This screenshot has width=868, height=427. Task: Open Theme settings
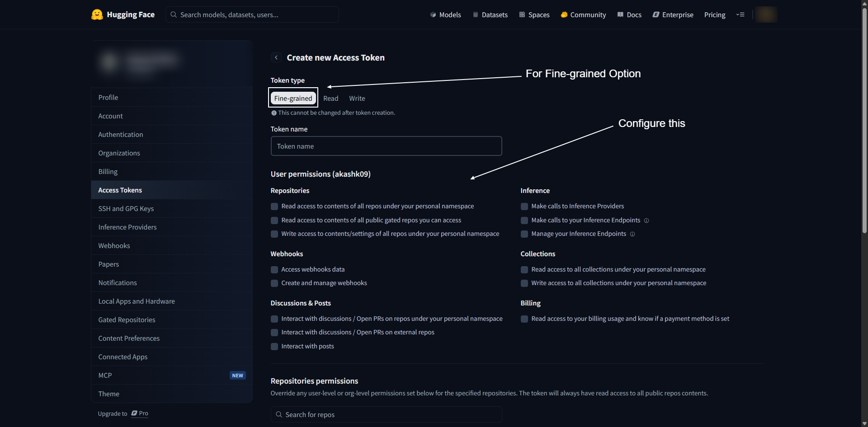(x=172, y=394)
